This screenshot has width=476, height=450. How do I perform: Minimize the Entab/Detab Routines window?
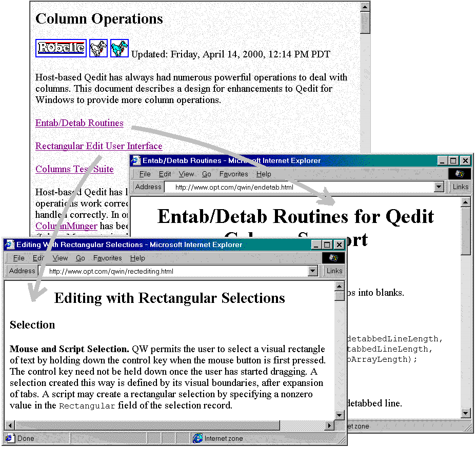[442, 160]
